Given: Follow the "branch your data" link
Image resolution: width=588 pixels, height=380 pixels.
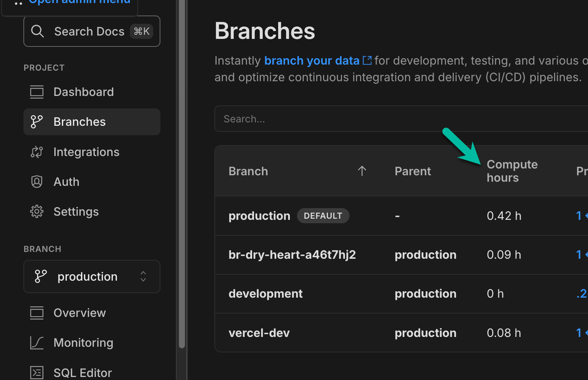Looking at the screenshot, I should point(312,60).
